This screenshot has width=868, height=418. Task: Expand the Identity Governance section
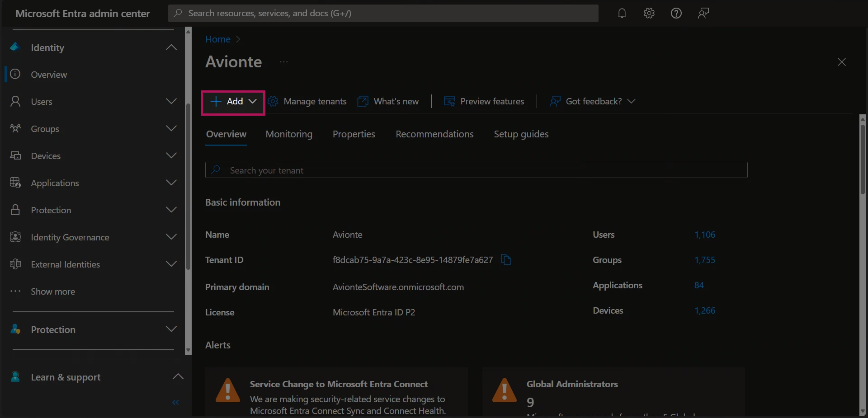tap(171, 237)
